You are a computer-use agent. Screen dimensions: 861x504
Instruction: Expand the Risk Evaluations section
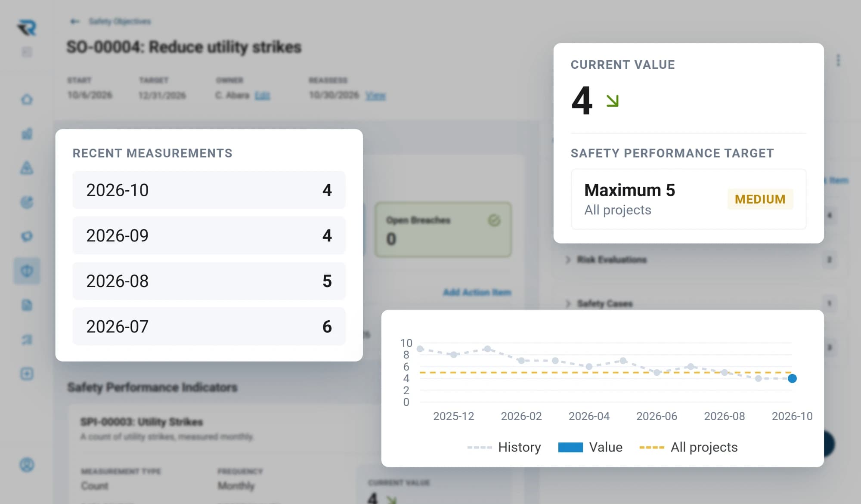(568, 260)
